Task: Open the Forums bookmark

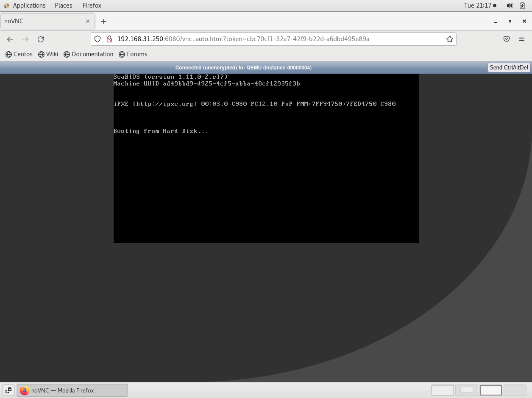Action: (x=133, y=54)
